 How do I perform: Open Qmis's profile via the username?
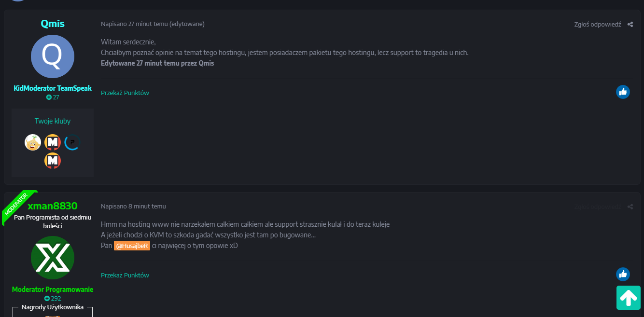[x=53, y=24]
